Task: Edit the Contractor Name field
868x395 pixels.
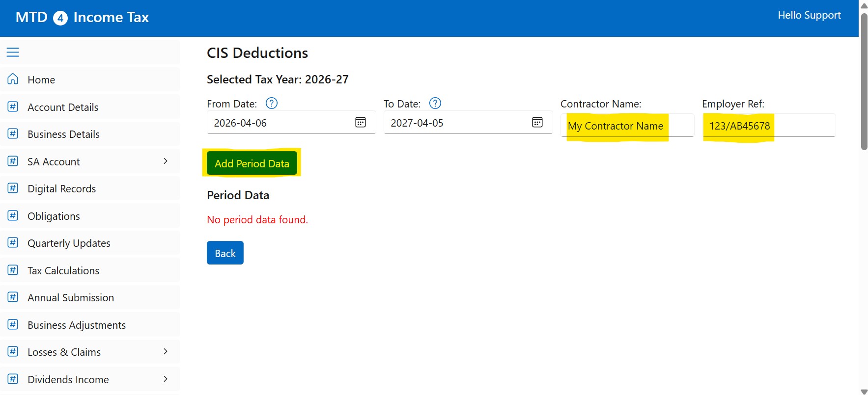Action: coord(627,126)
